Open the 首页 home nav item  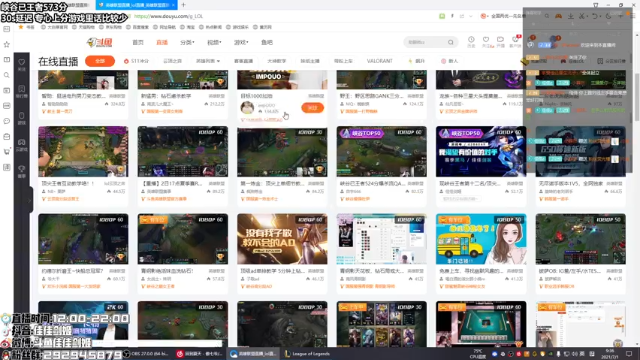tap(138, 42)
